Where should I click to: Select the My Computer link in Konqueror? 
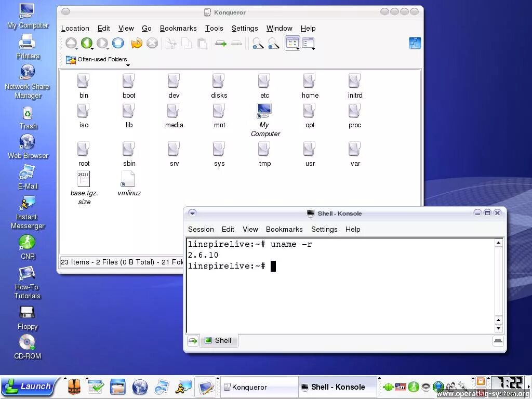[x=265, y=120]
